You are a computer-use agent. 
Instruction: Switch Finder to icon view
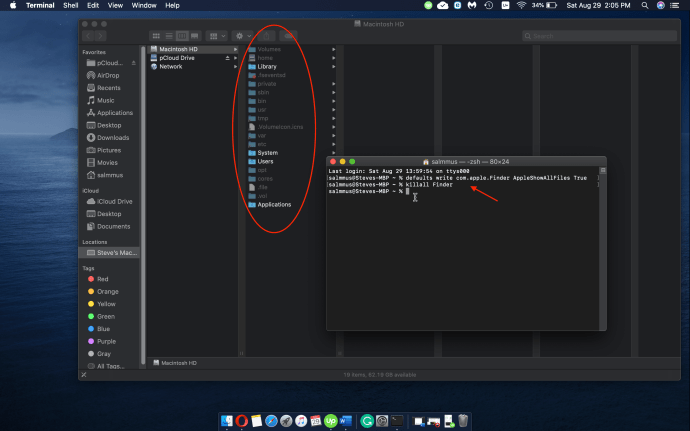click(156, 36)
